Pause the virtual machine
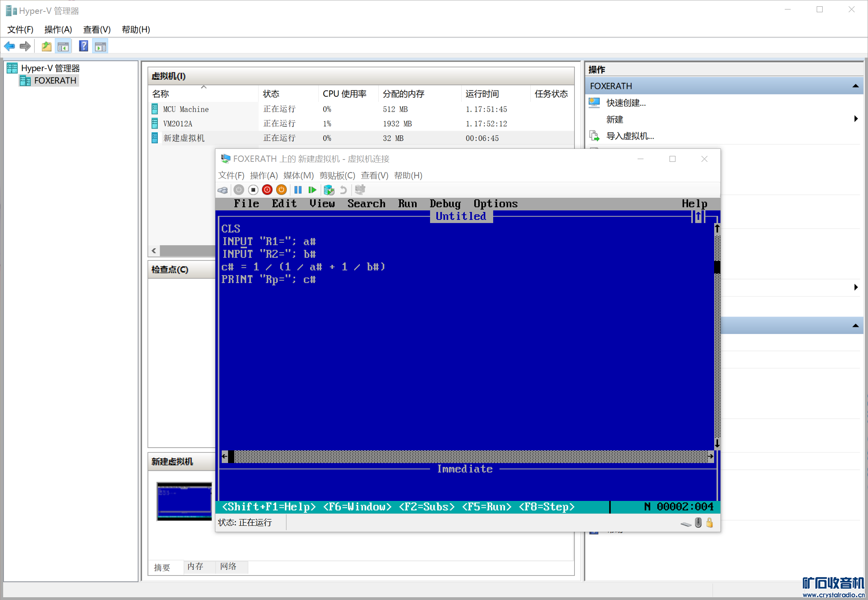The width and height of the screenshot is (868, 600). point(298,190)
